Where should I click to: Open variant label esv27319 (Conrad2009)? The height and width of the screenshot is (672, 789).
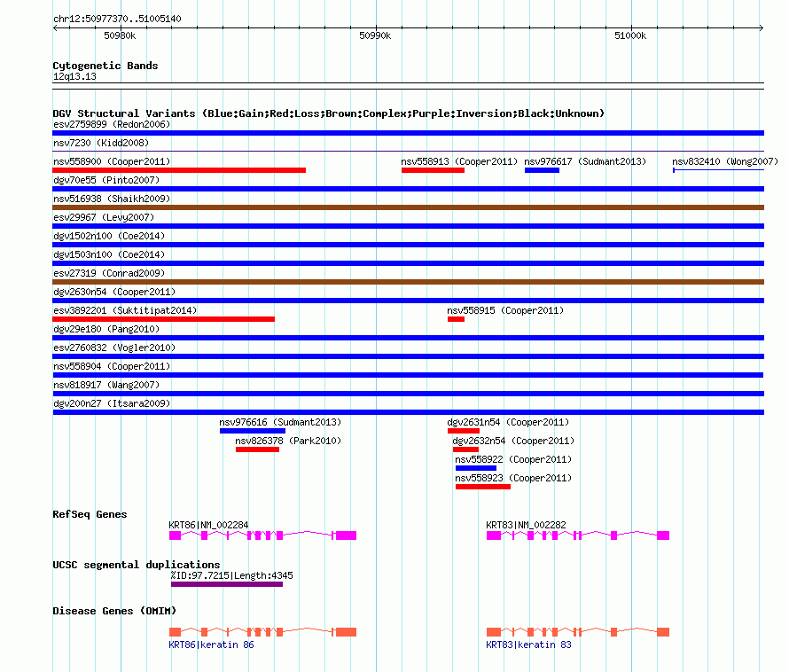tap(109, 273)
